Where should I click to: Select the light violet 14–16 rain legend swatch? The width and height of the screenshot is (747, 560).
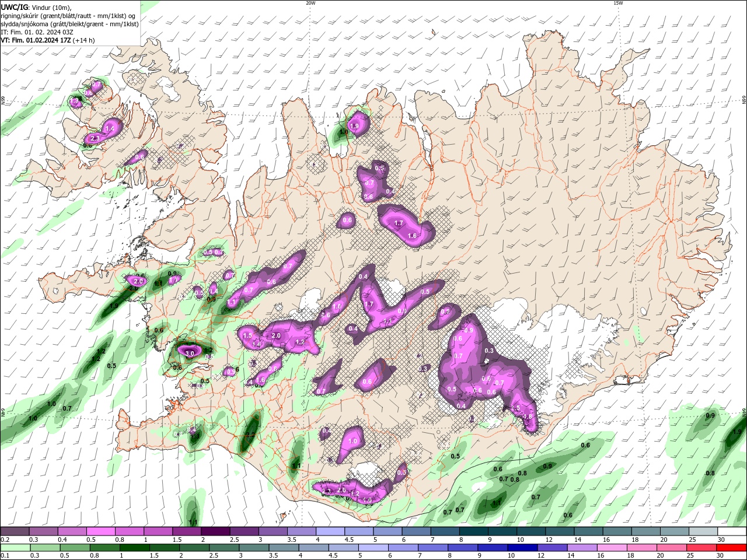[582, 548]
